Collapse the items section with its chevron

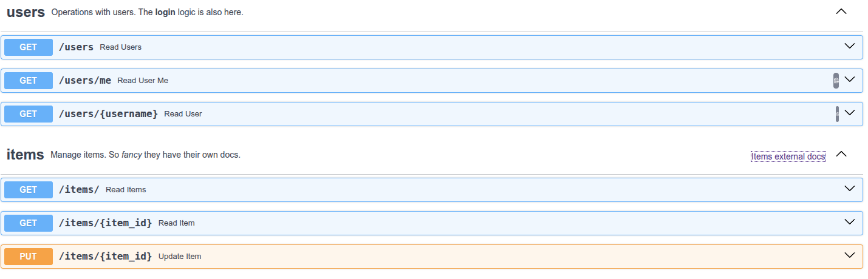click(x=841, y=154)
